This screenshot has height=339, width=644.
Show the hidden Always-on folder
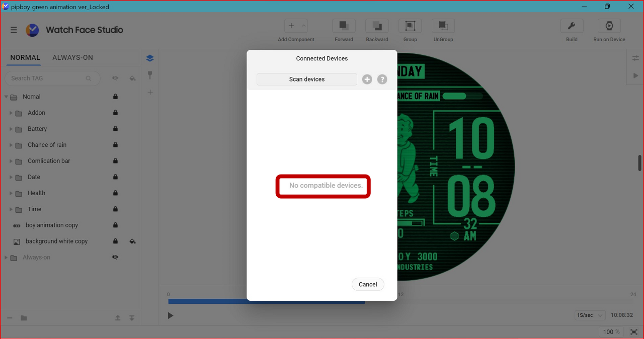(115, 258)
